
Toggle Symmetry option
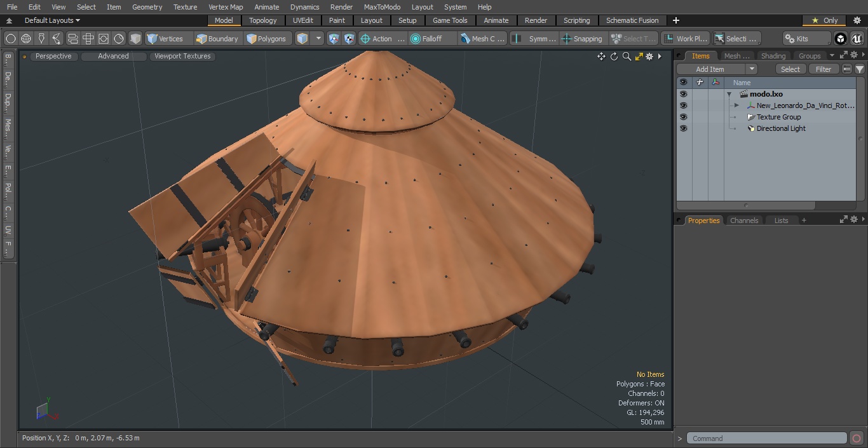tap(535, 39)
